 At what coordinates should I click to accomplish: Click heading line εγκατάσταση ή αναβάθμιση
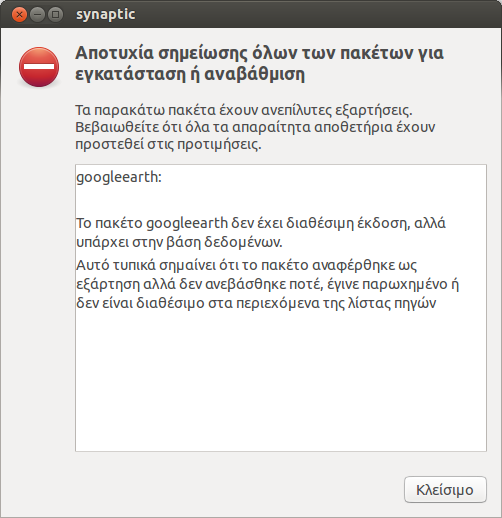coord(190,74)
